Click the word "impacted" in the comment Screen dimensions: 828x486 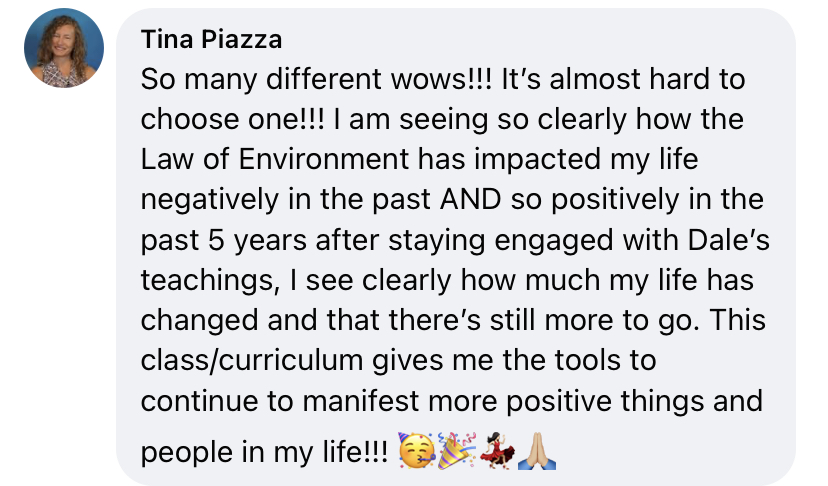554,158
